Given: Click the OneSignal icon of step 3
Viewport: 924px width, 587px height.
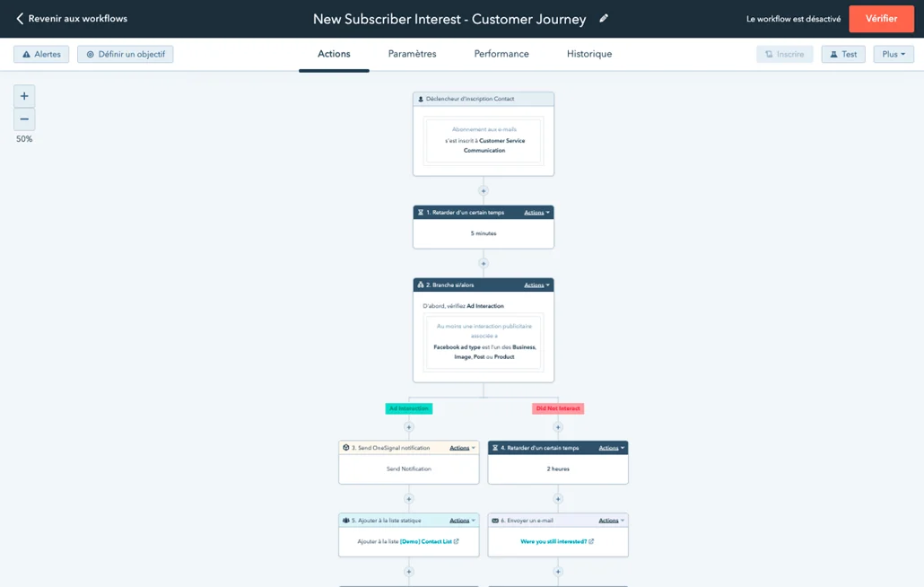Looking at the screenshot, I should (346, 448).
